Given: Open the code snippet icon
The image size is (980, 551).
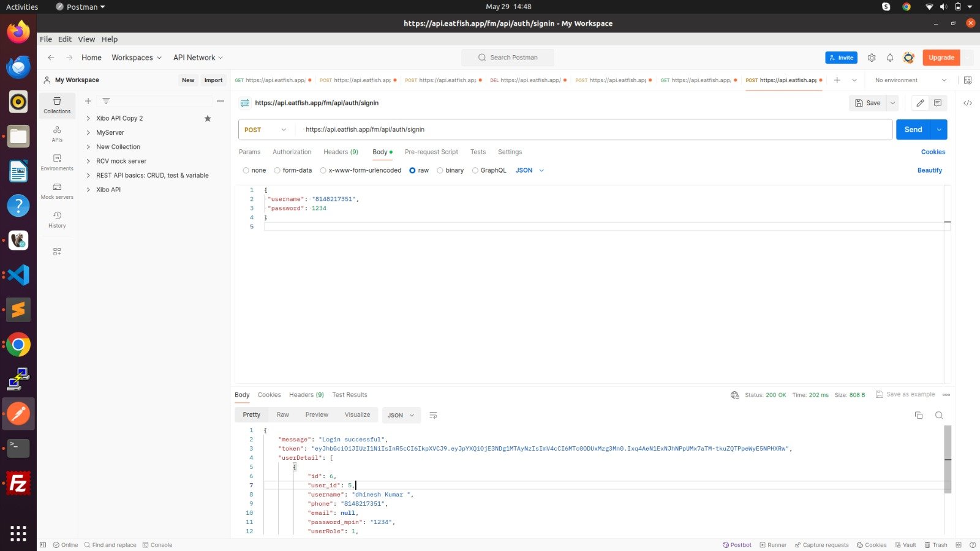Looking at the screenshot, I should [x=968, y=103].
